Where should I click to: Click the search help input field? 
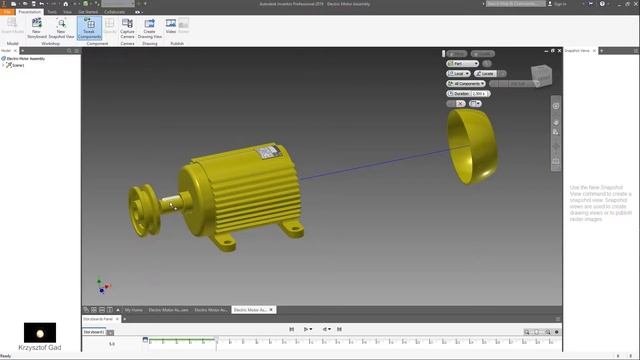[x=516, y=4]
